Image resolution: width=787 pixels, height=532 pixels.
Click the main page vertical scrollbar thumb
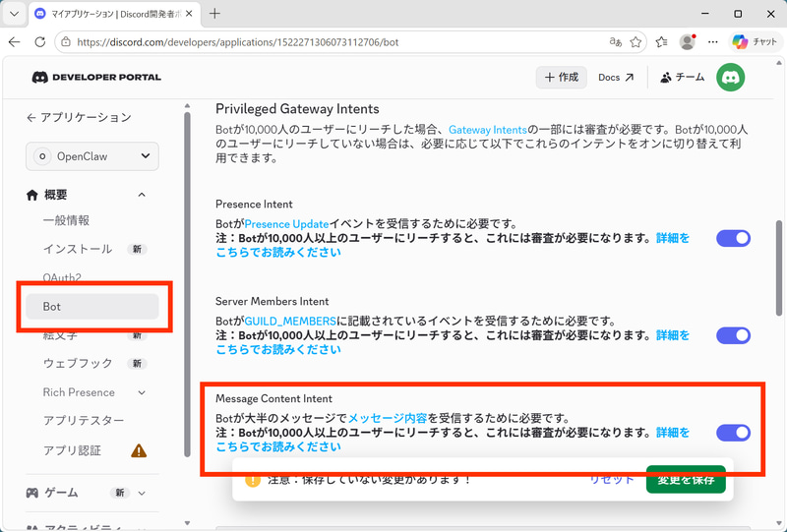pyautogui.click(x=779, y=267)
